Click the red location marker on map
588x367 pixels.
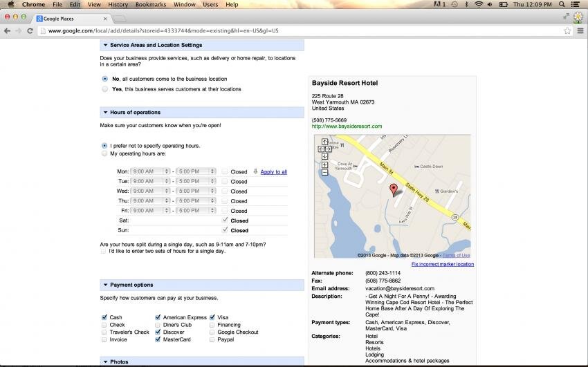tap(394, 189)
